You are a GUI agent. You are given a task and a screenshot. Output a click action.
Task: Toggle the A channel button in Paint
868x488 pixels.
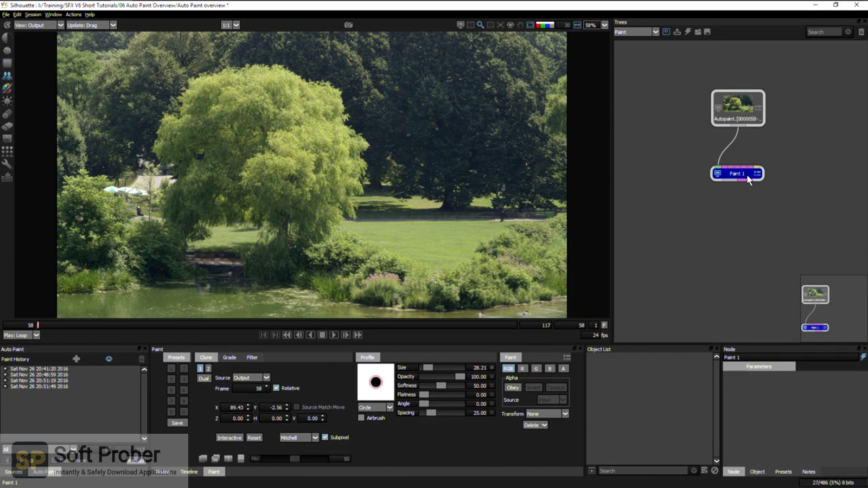point(563,369)
